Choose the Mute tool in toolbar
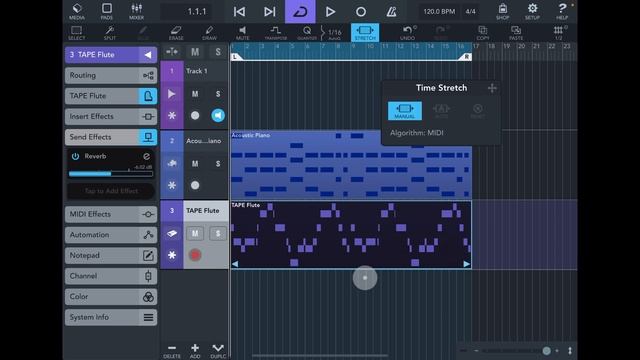640x360 pixels. coord(242,33)
